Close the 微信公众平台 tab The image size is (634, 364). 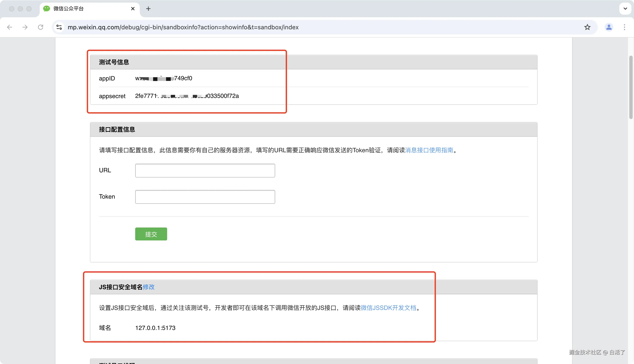(x=133, y=9)
